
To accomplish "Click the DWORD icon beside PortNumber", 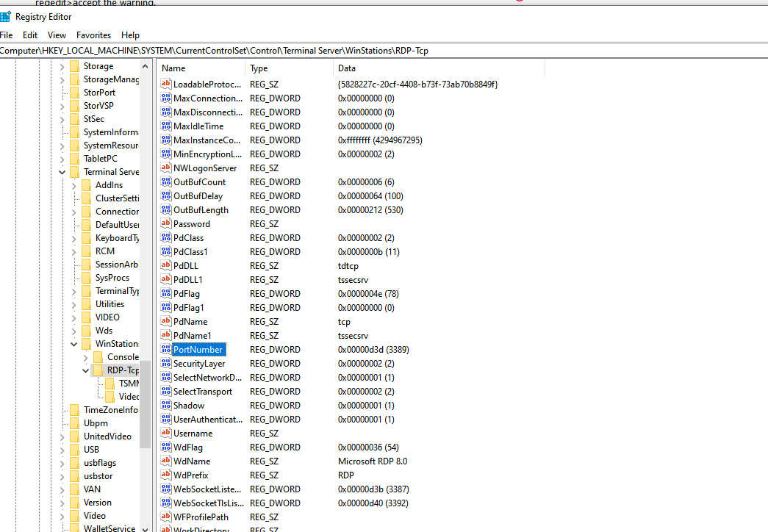I will 165,349.
